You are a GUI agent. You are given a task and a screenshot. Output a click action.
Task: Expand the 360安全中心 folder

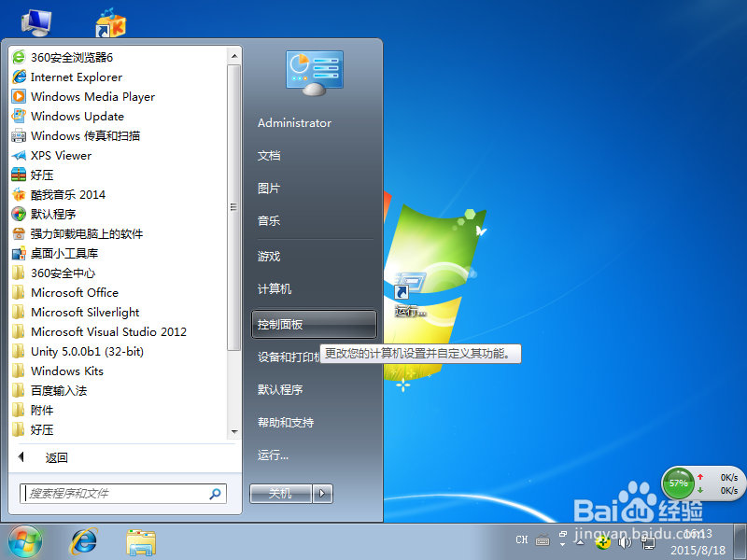[63, 273]
